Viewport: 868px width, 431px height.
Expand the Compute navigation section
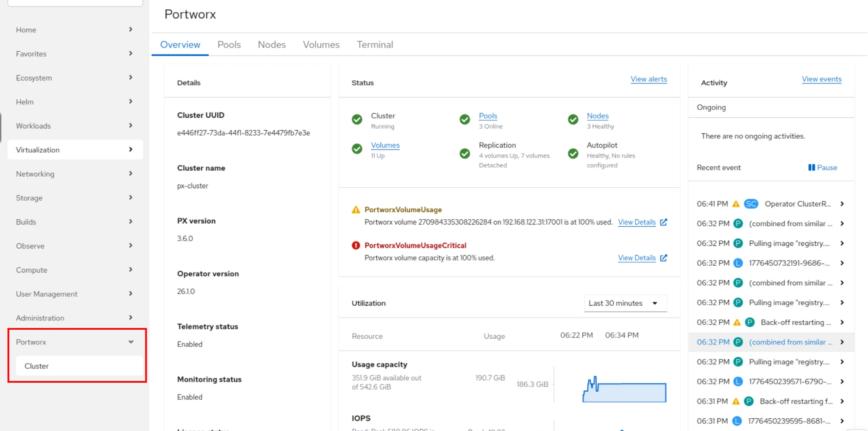click(75, 270)
